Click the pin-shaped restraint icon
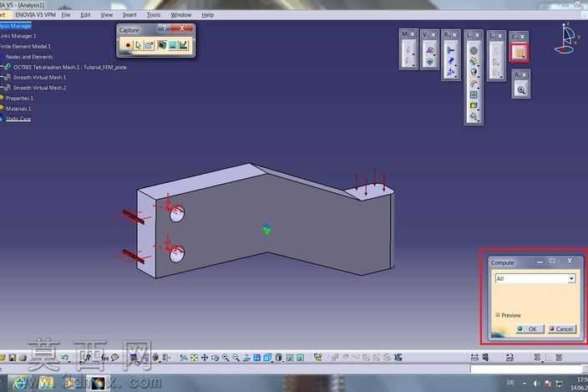 click(x=450, y=61)
